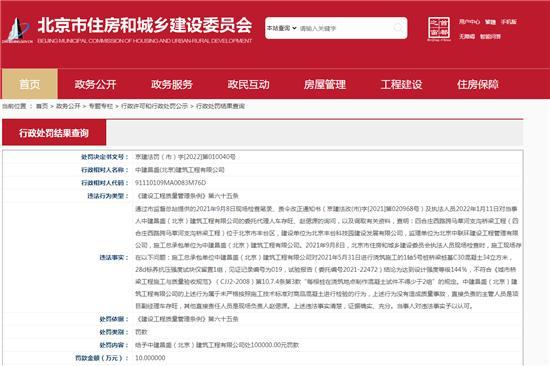Click the fine amount 10.000000

point(150,358)
